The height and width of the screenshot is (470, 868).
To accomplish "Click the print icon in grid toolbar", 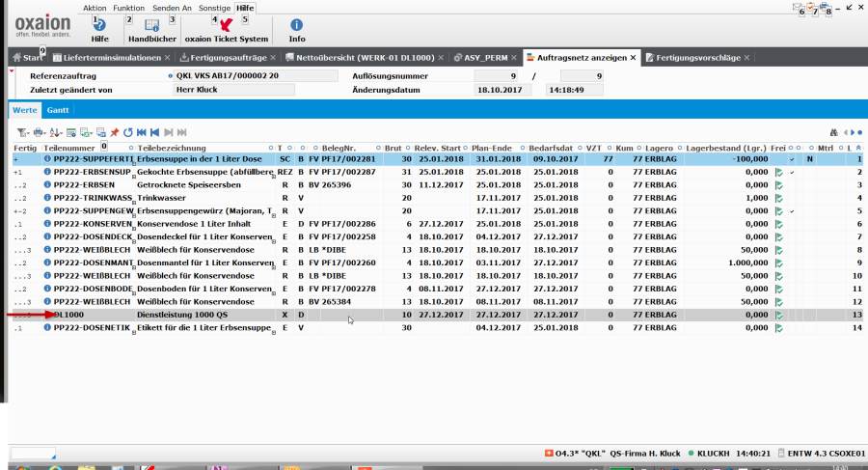I will click(39, 132).
